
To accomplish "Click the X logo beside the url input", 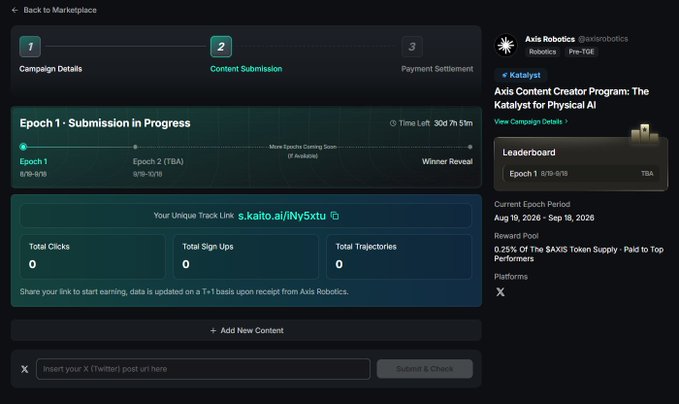I will (25, 369).
